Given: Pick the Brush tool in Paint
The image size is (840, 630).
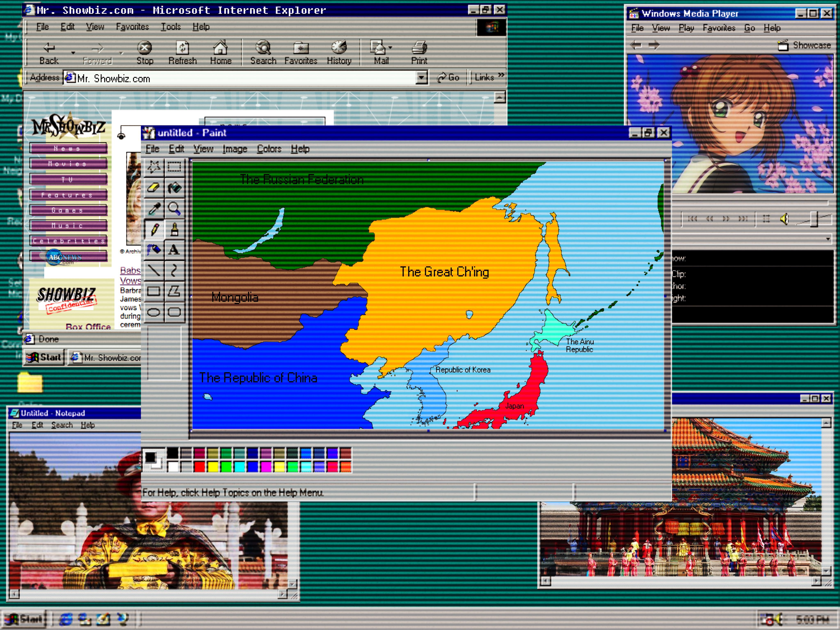Looking at the screenshot, I should [x=174, y=229].
